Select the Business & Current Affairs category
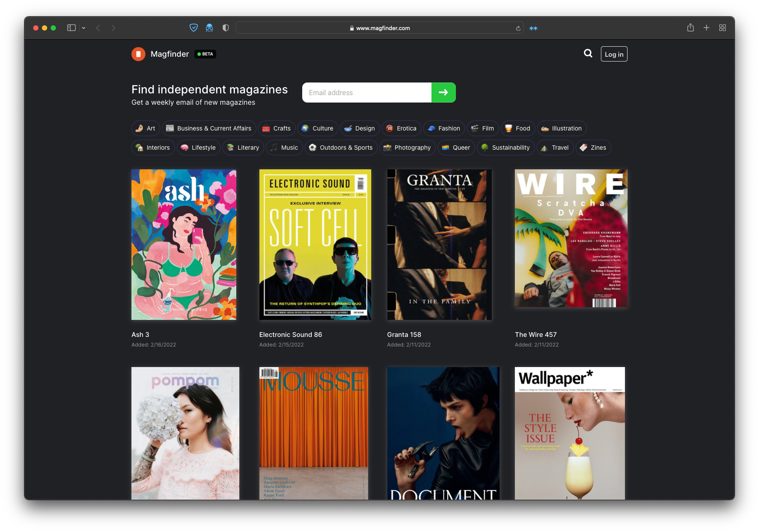The height and width of the screenshot is (532, 759). (x=209, y=128)
